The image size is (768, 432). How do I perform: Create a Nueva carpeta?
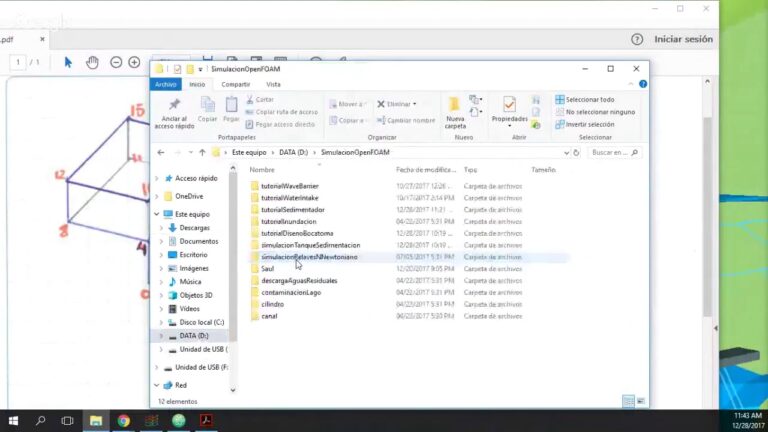coord(455,112)
